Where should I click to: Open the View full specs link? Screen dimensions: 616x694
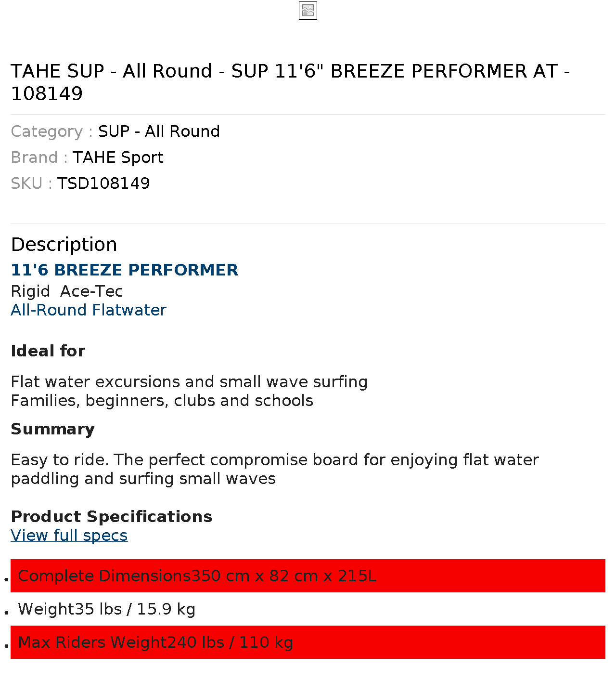pos(69,536)
